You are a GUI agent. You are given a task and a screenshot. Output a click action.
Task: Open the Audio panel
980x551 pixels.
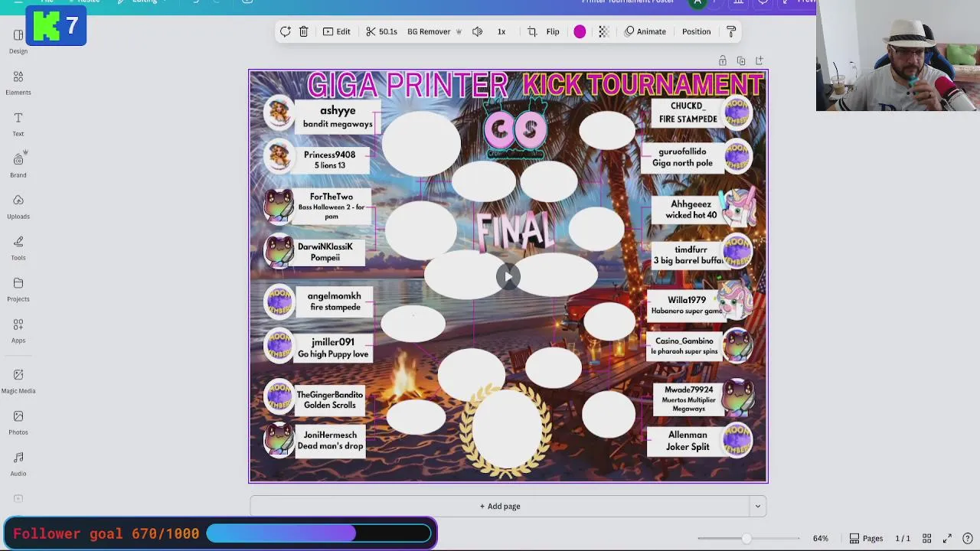point(18,464)
